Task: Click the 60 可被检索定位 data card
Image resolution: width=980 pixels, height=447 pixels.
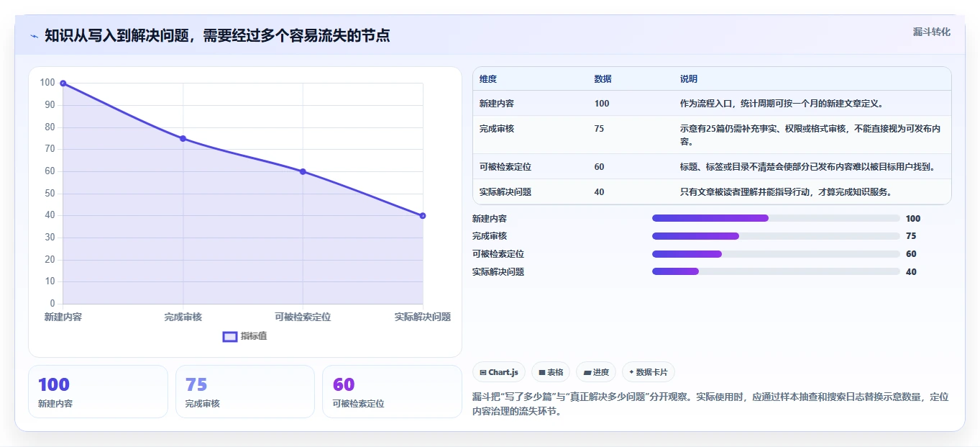Action: click(x=392, y=392)
